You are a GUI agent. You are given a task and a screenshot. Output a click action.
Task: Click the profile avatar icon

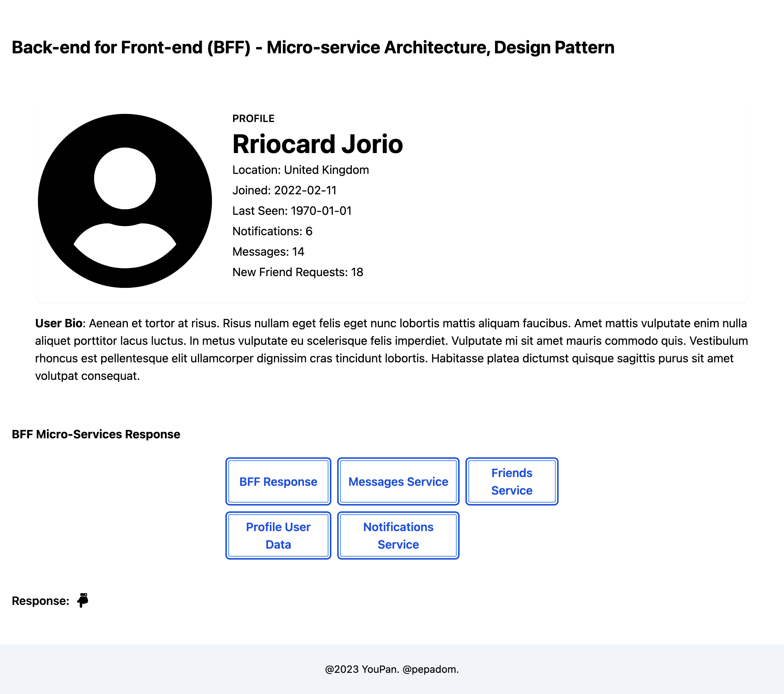125,201
